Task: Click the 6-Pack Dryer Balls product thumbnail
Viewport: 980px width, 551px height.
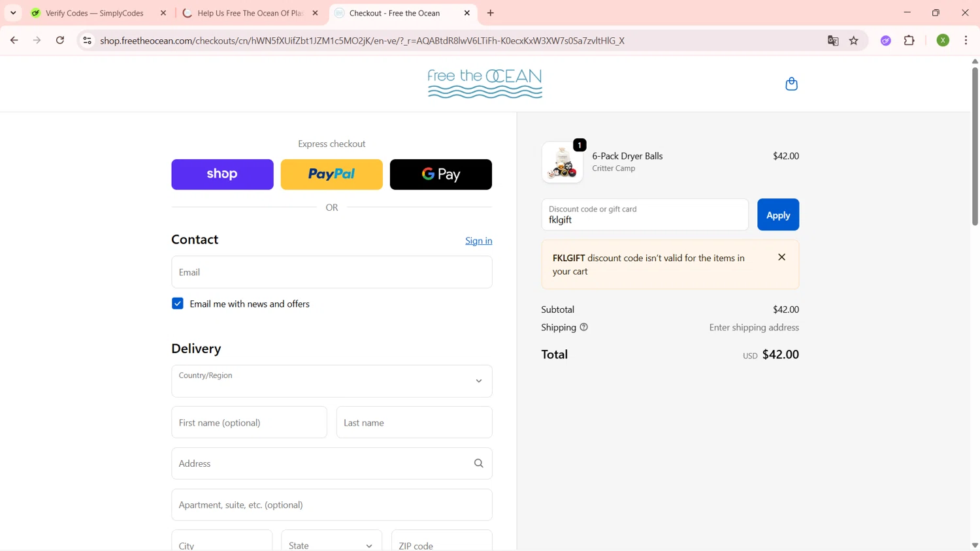Action: pyautogui.click(x=563, y=162)
